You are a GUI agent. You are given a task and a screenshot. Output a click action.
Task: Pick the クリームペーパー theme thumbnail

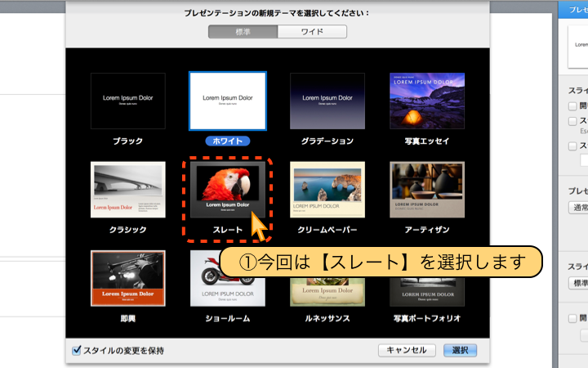click(327, 190)
